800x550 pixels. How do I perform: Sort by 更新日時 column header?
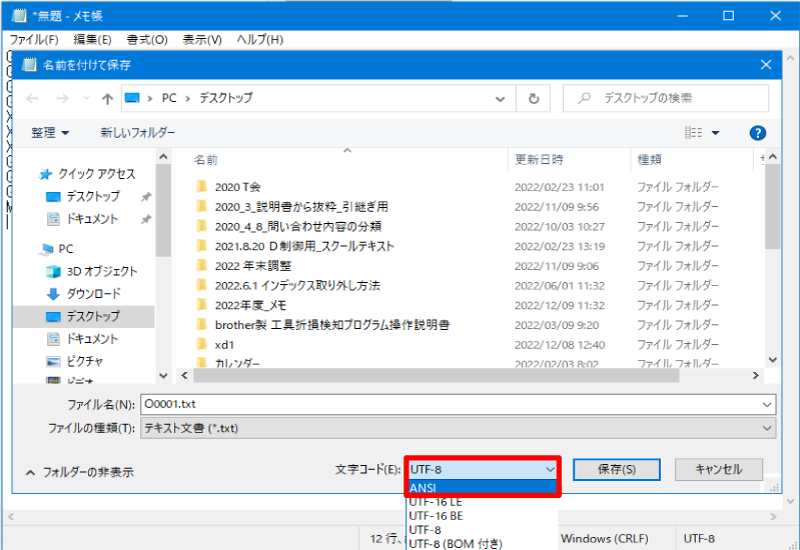(x=539, y=160)
